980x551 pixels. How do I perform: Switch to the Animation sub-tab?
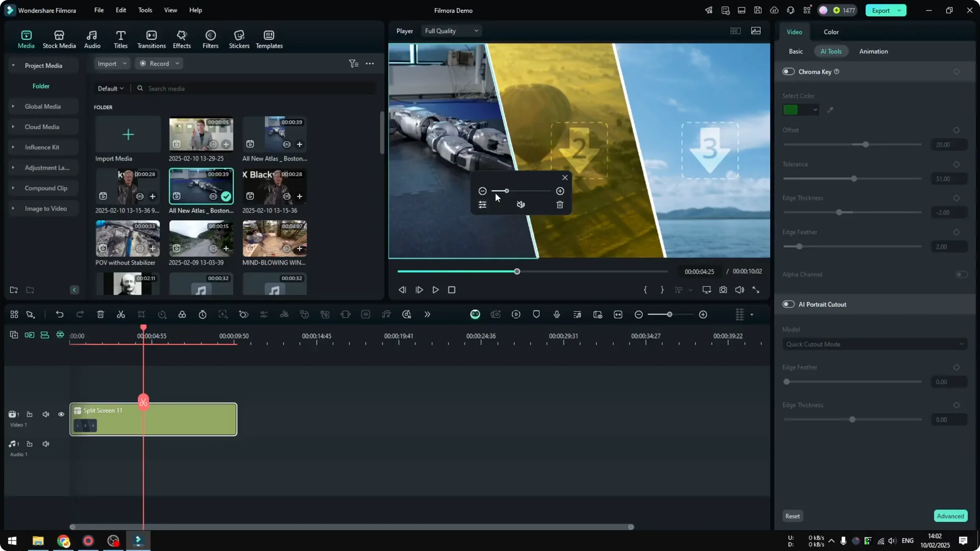[x=873, y=52]
